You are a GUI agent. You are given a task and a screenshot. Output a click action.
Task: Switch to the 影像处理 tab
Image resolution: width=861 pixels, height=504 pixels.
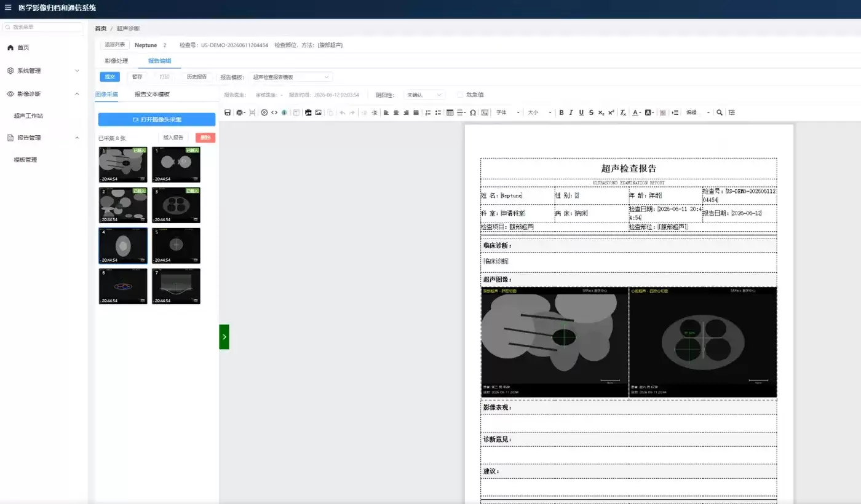(x=116, y=61)
